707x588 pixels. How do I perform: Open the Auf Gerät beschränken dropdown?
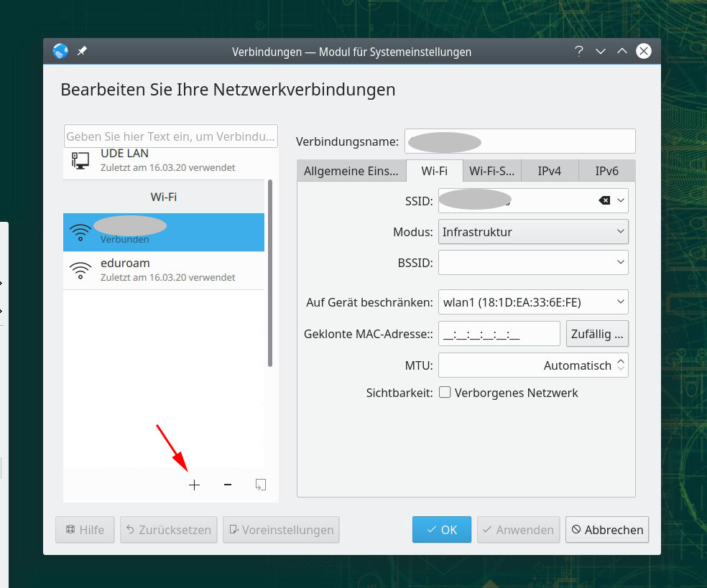tap(532, 302)
